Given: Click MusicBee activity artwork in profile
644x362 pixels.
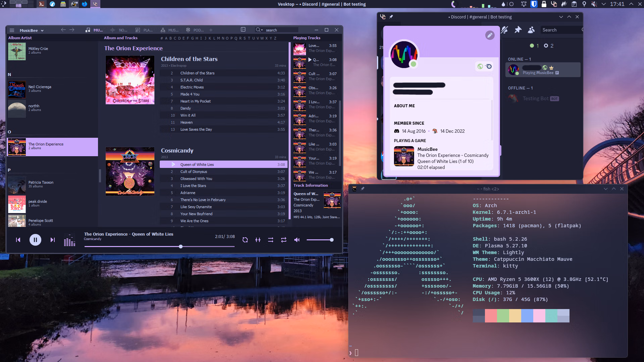Looking at the screenshot, I should [404, 156].
